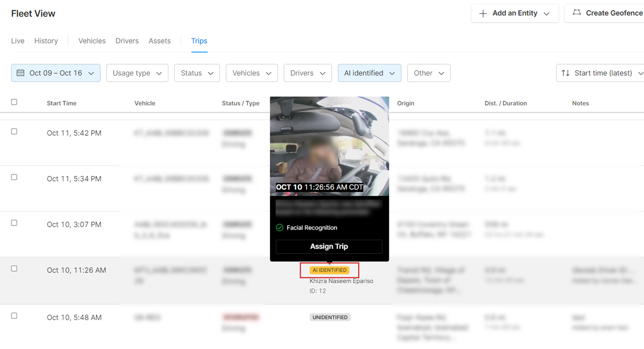Open the Oct 09 – Oct 16 date range dropdown
The height and width of the screenshot is (349, 644).
point(56,73)
